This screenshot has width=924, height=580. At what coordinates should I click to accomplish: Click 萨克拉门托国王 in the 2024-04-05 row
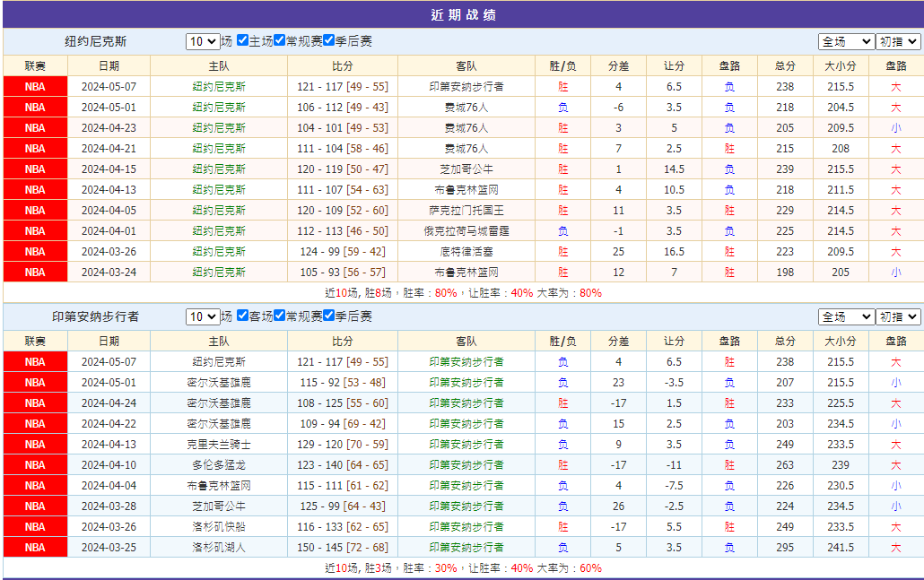point(466,210)
